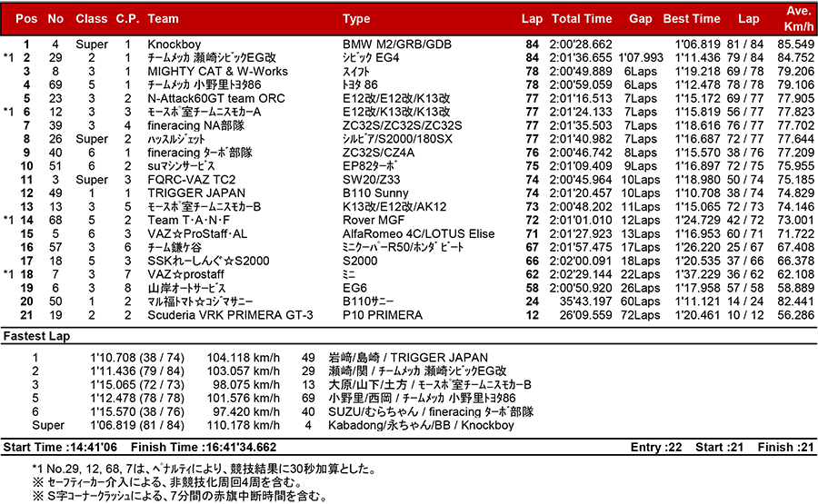Select team VAZ☆ProStaff·AL

[197, 233]
